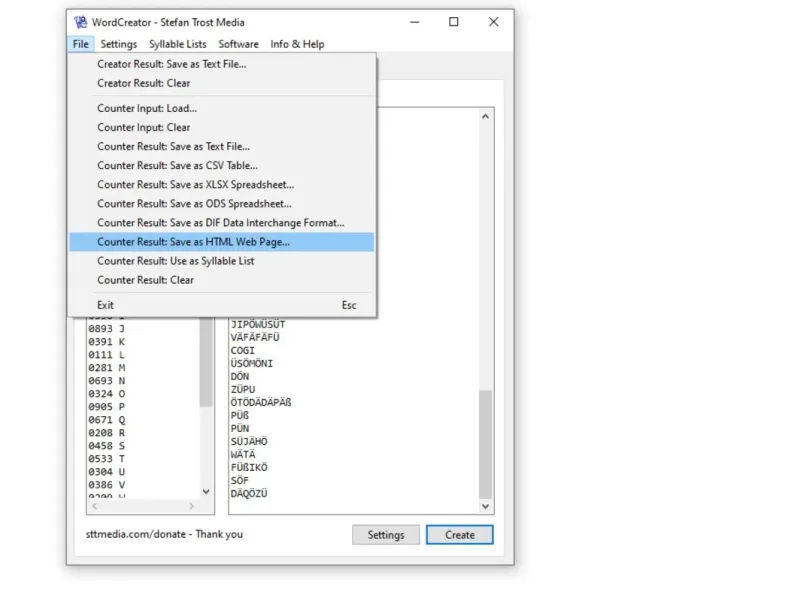
Task: Click the Settings button beside Create
Action: 386,535
